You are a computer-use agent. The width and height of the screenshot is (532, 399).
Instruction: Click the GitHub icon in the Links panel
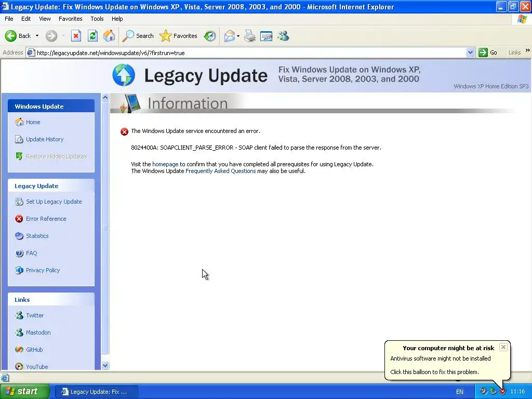pyautogui.click(x=19, y=350)
